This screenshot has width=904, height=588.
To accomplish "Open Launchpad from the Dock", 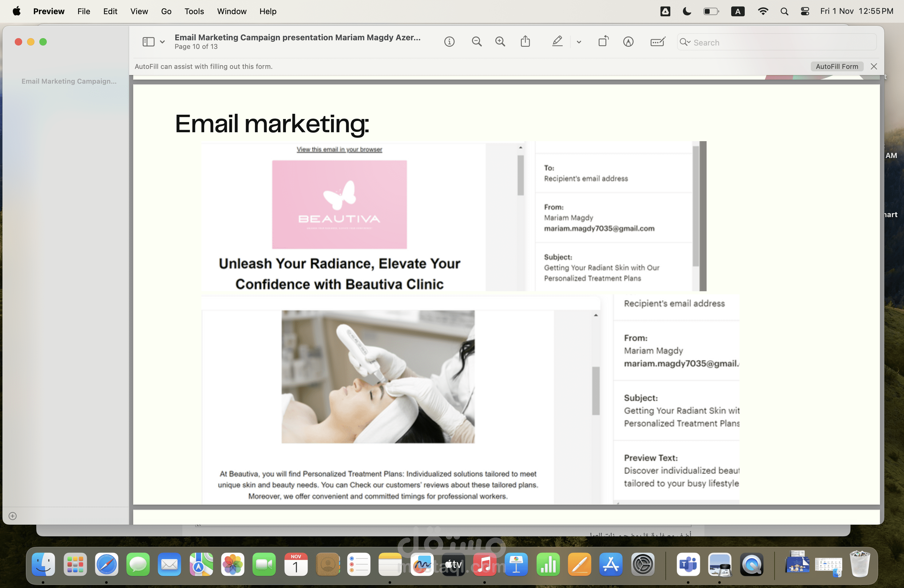I will point(75,564).
